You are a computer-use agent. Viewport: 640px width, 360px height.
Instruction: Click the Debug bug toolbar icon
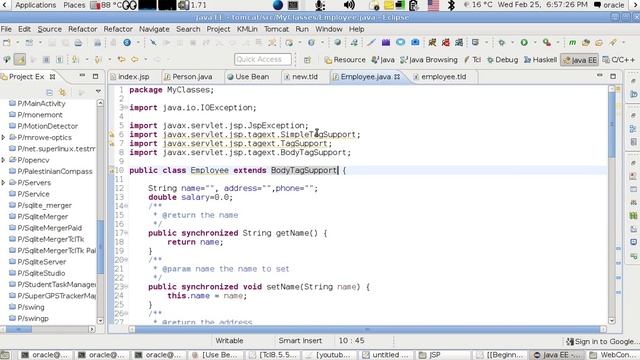coord(502,42)
